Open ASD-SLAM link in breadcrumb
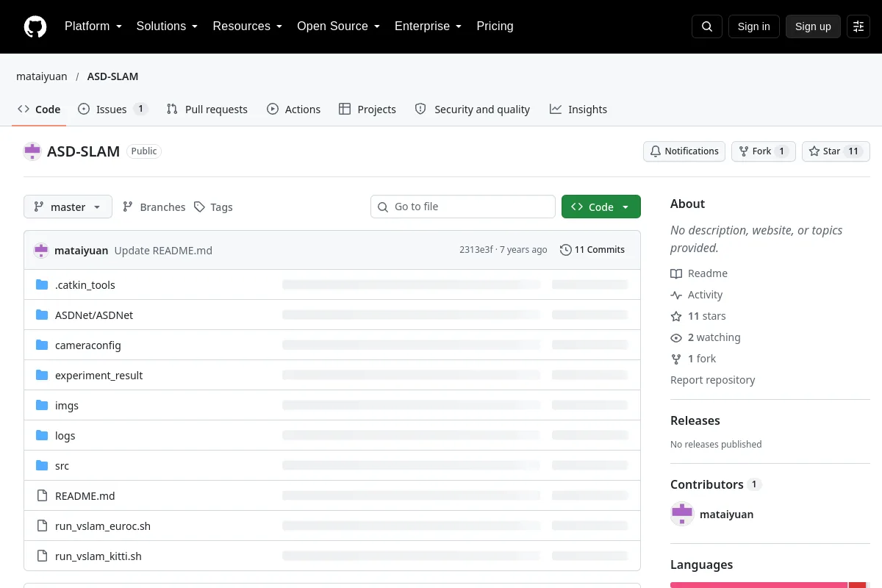This screenshot has height=588, width=882. click(112, 76)
